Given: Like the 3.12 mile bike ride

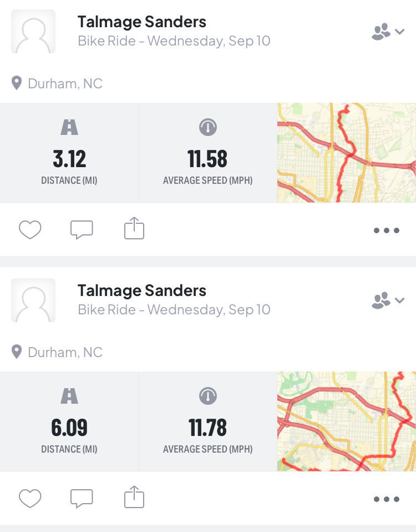Looking at the screenshot, I should (x=30, y=229).
